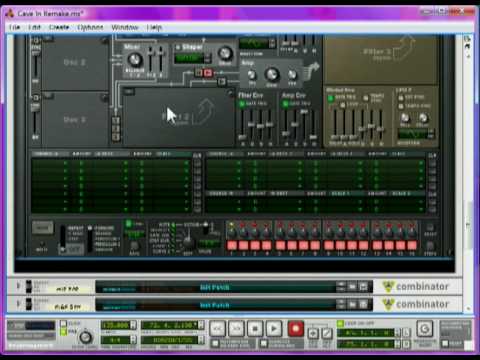Toggle the Shaper on/off button
This screenshot has width=480, height=360.
pyautogui.click(x=178, y=48)
